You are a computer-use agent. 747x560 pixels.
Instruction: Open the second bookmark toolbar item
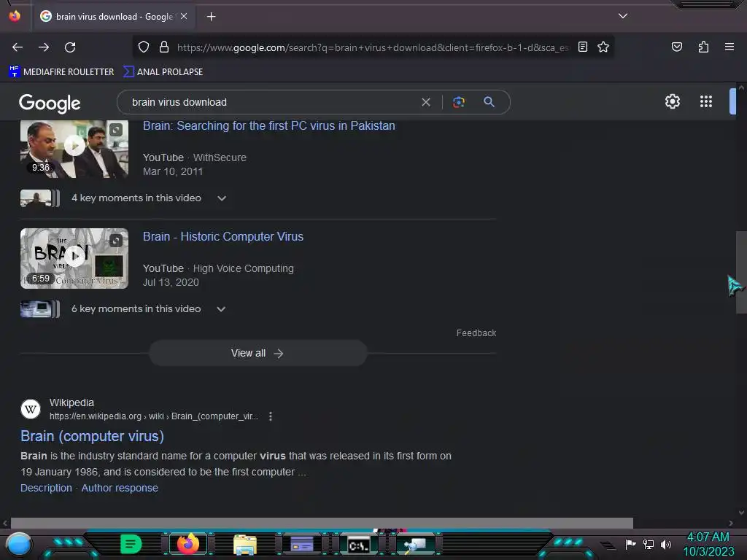[163, 72]
